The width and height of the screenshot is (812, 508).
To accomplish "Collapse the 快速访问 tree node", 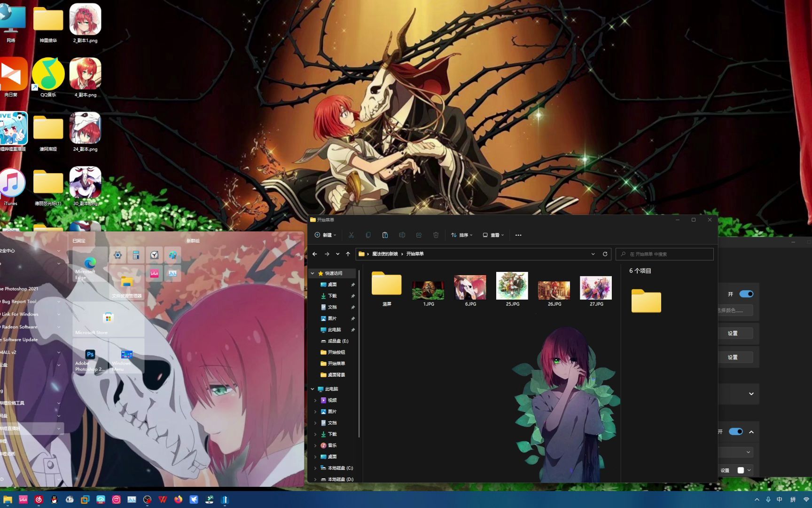I will pyautogui.click(x=312, y=273).
